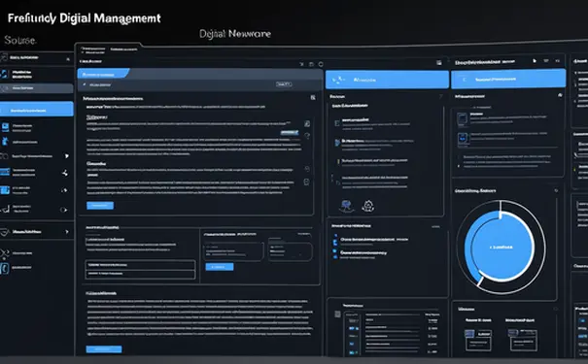Click the circular icon in the main panel toolbar

321,64
